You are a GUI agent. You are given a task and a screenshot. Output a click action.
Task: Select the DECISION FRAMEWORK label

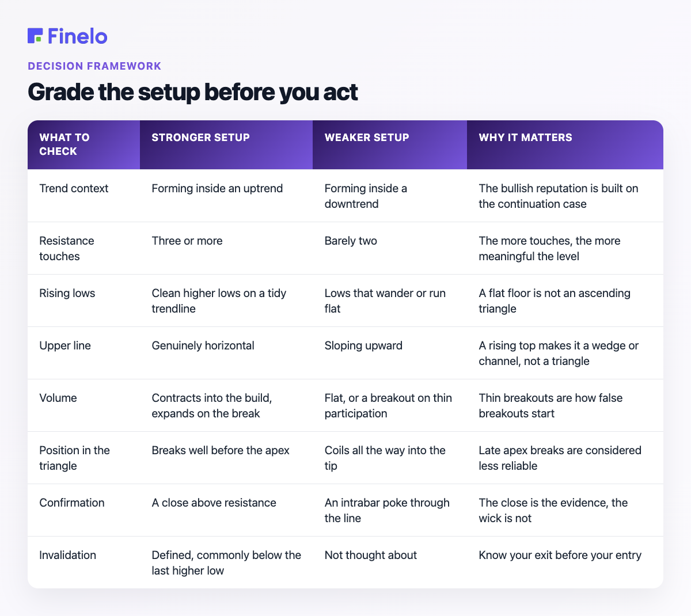tap(94, 66)
